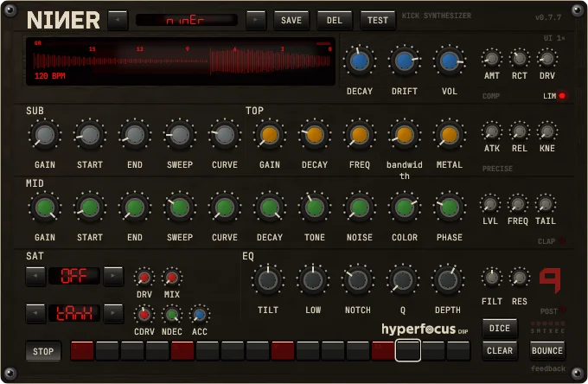The width and height of the screenshot is (588, 384).
Task: Click the red SAT DRV knob
Action: [x=144, y=278]
